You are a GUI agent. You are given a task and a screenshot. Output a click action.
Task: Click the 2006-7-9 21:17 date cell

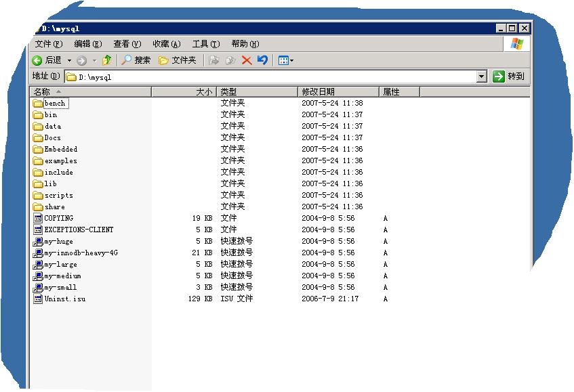[330, 299]
